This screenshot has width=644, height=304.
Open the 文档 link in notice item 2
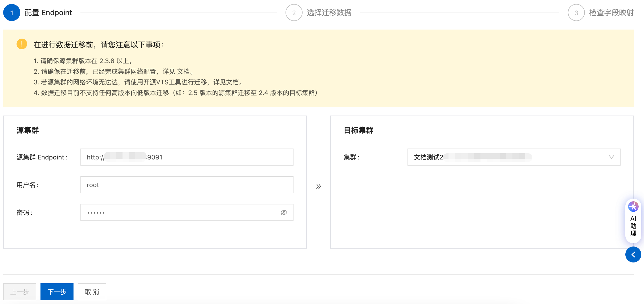point(183,72)
